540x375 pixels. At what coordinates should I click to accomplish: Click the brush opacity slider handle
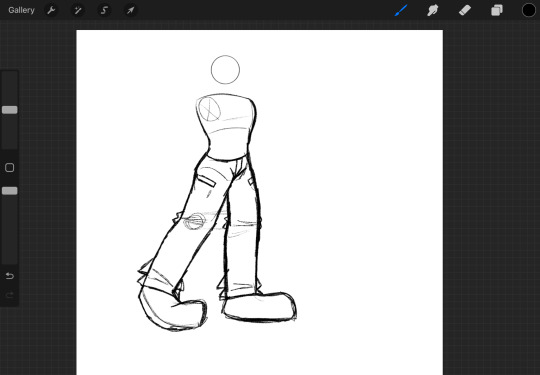click(x=10, y=191)
